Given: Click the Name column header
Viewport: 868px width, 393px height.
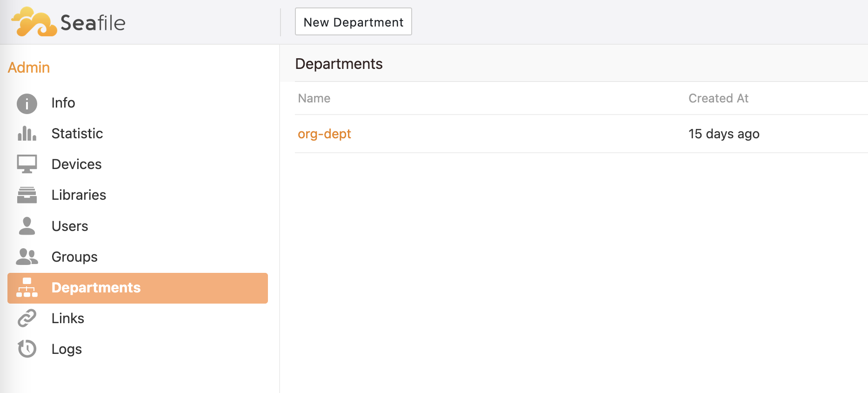Looking at the screenshot, I should [314, 98].
